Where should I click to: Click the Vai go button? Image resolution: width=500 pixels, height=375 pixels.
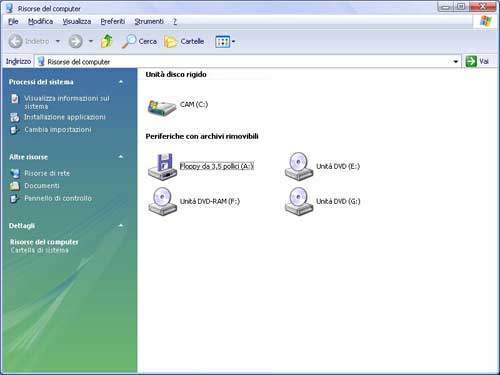pos(477,61)
